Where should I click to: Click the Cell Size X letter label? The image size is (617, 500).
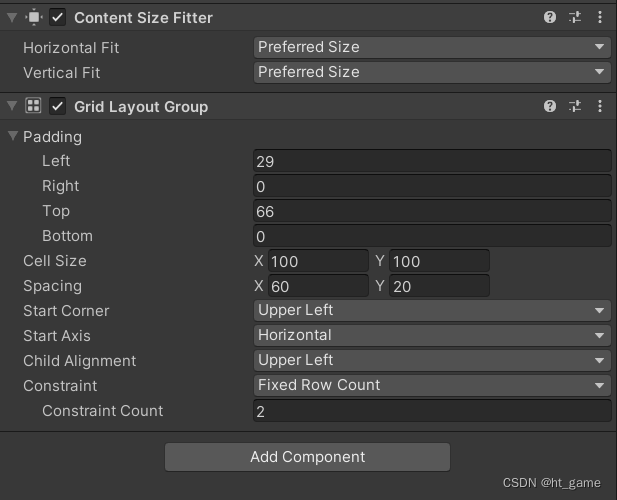pos(259,261)
